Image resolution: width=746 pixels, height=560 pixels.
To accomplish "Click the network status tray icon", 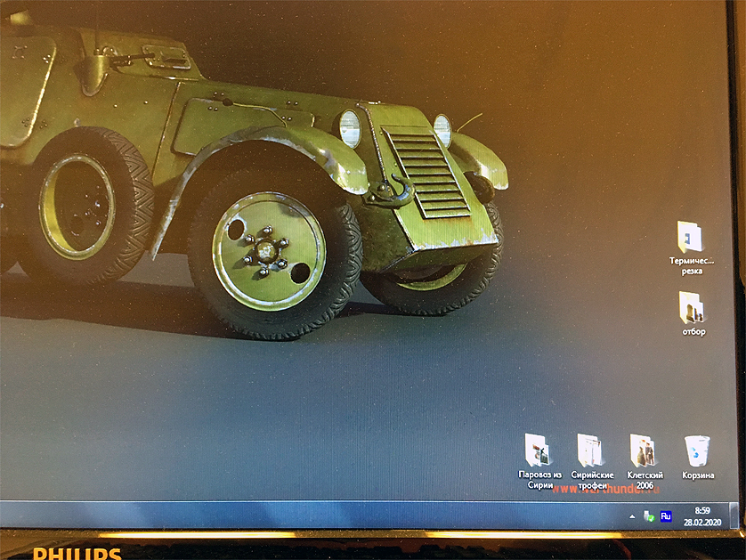I will tap(648, 516).
